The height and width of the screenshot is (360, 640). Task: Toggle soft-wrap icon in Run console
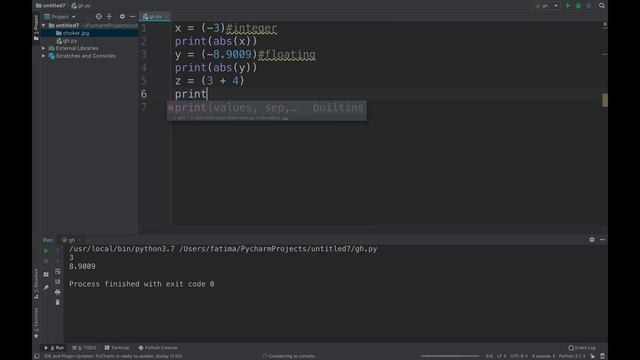[58, 272]
